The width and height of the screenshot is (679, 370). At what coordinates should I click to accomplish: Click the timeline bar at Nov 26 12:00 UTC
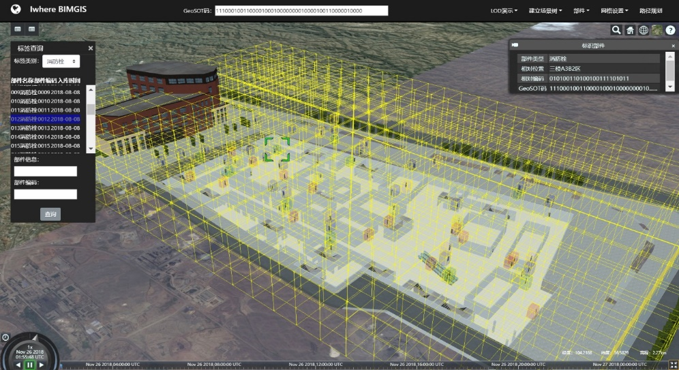click(x=316, y=365)
